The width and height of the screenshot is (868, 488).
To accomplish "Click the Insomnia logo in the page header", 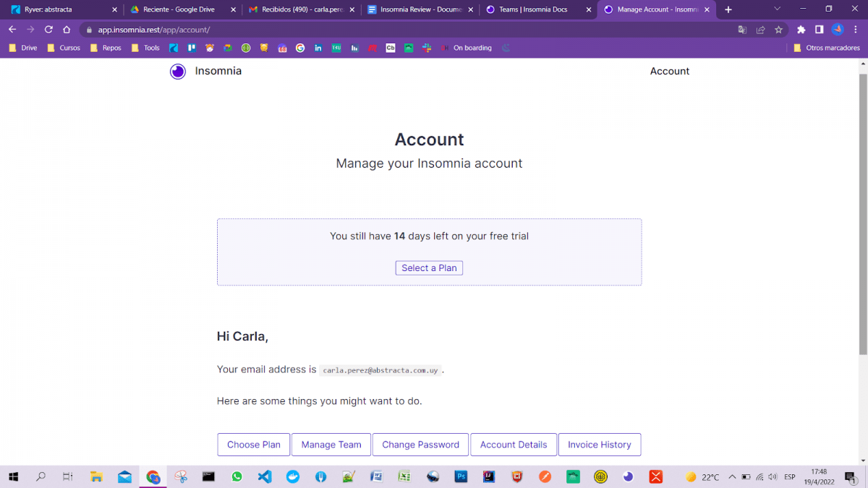I will point(178,72).
